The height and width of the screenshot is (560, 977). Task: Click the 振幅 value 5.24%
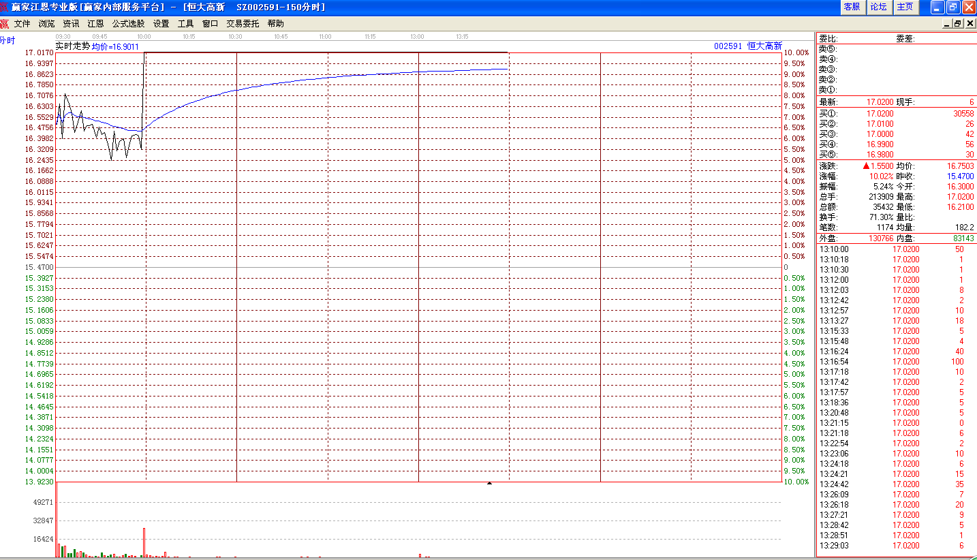pyautogui.click(x=884, y=187)
